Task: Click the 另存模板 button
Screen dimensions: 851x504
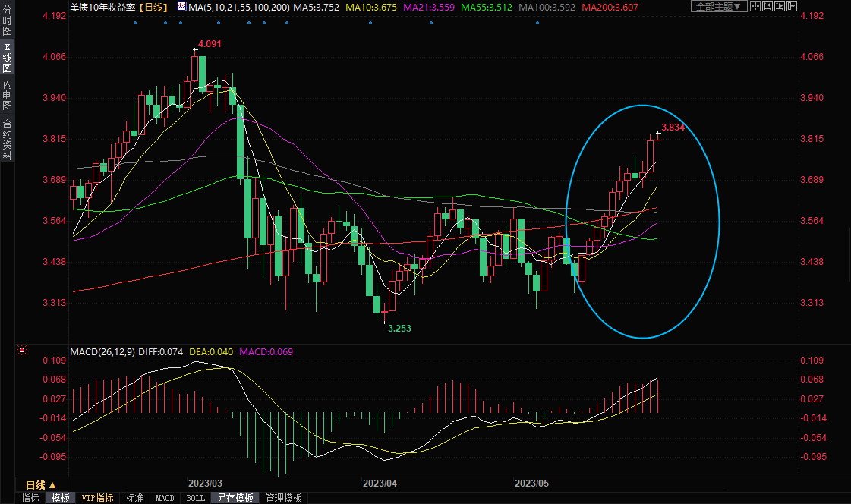Action: pos(235,498)
